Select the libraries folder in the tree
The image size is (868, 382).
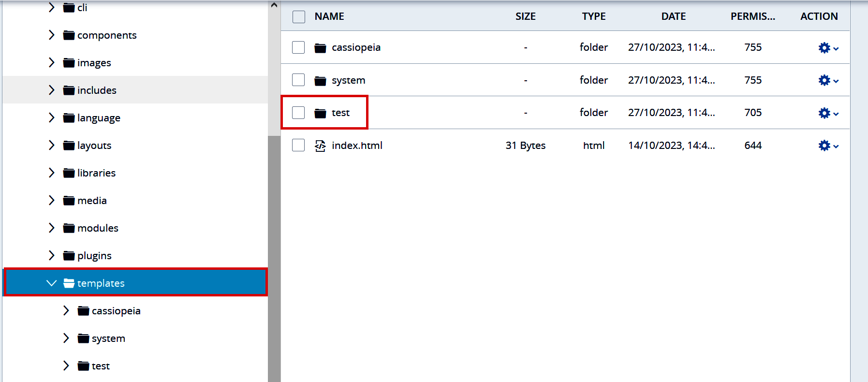(96, 173)
